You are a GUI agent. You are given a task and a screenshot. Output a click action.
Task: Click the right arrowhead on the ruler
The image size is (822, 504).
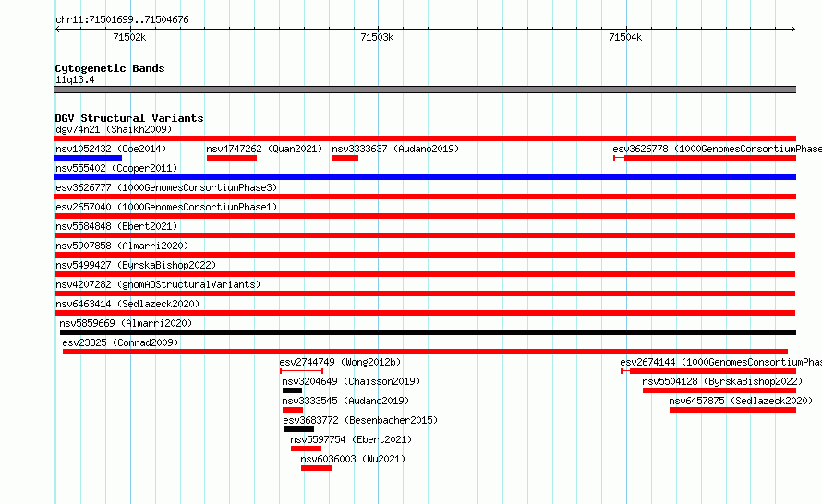(793, 29)
